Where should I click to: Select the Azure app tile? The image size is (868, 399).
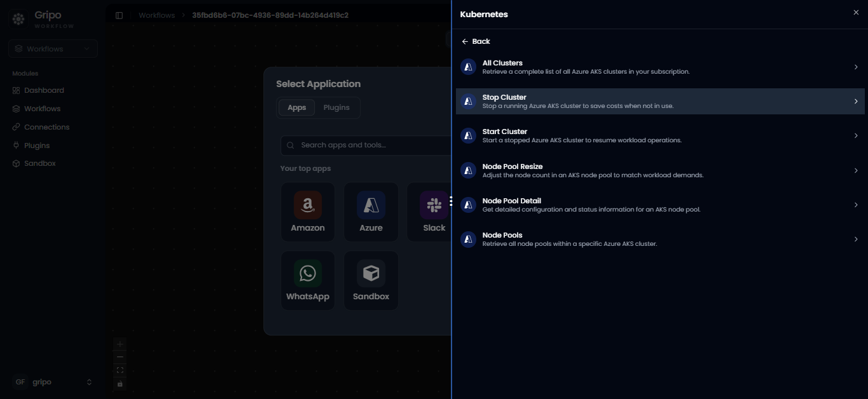pyautogui.click(x=371, y=212)
